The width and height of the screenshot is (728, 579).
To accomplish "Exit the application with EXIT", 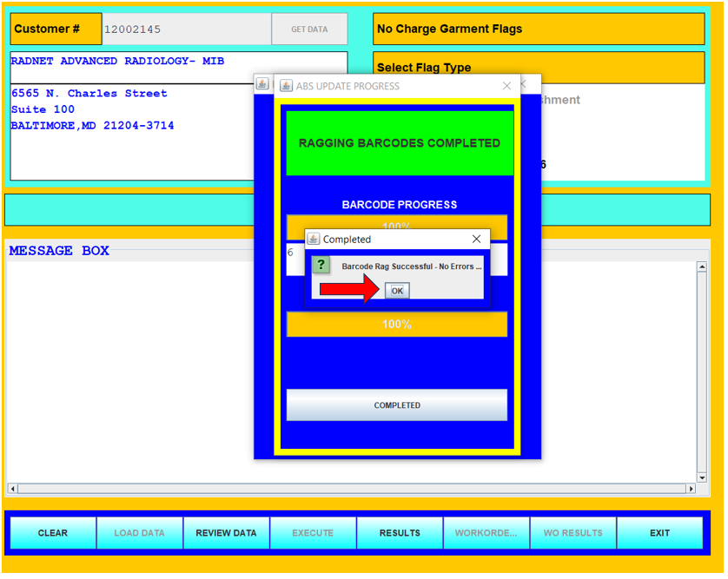I will coord(661,535).
